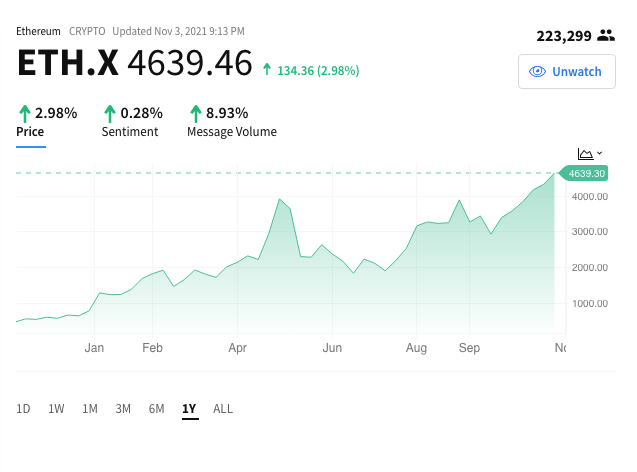Expand the chart type dropdown chevron
The width and height of the screenshot is (637, 472).
pyautogui.click(x=600, y=153)
